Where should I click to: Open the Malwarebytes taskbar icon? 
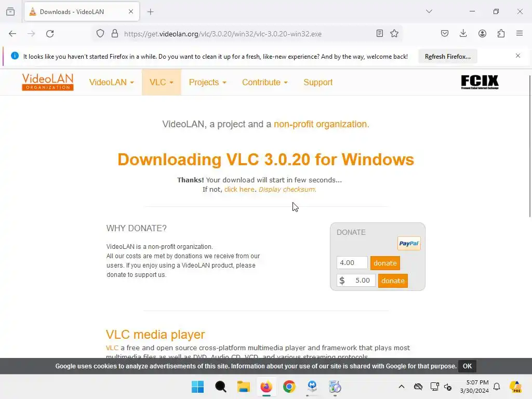point(312,387)
